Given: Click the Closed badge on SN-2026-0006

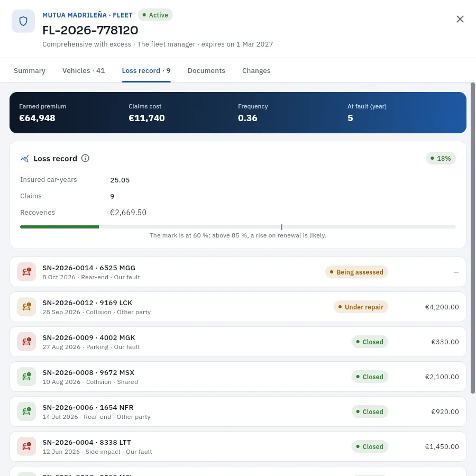Looking at the screenshot, I should (x=370, y=411).
